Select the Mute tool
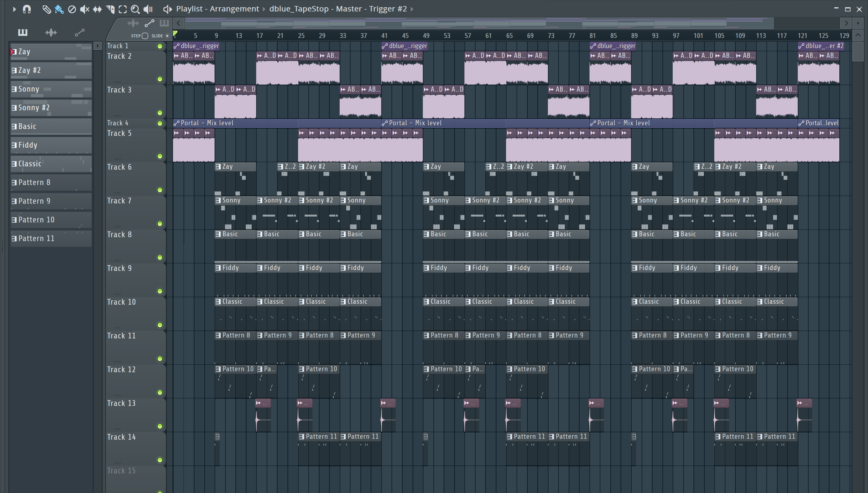This screenshot has height=493, width=868. pos(84,9)
